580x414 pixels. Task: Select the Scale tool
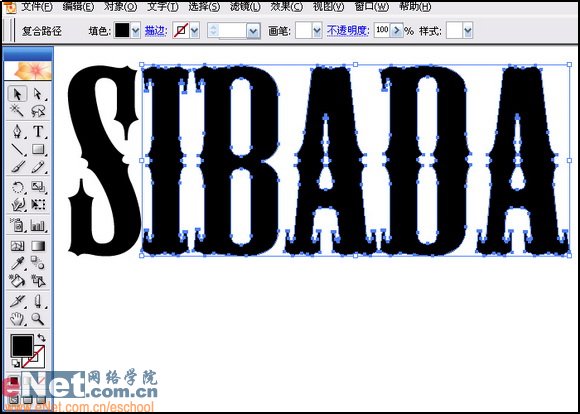pyautogui.click(x=38, y=187)
